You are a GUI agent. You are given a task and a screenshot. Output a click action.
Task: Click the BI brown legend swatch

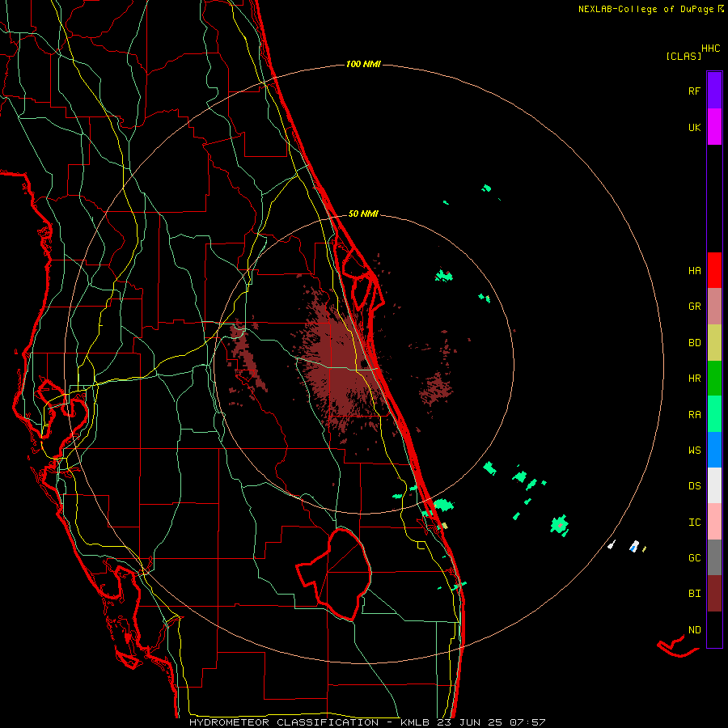(x=714, y=594)
